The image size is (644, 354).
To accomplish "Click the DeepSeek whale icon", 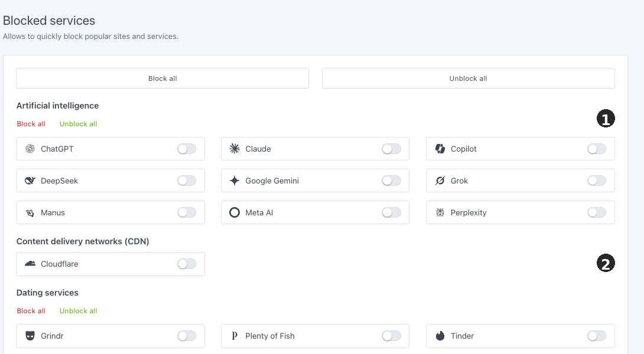I will [30, 181].
